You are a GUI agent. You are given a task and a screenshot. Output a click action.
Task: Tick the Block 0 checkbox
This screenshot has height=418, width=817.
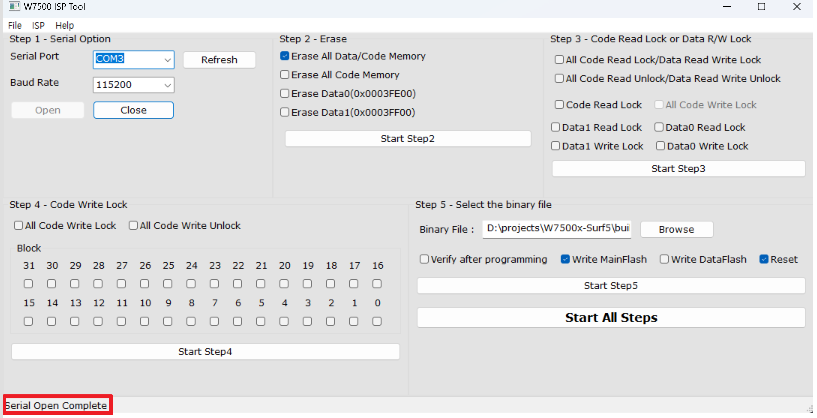377,322
